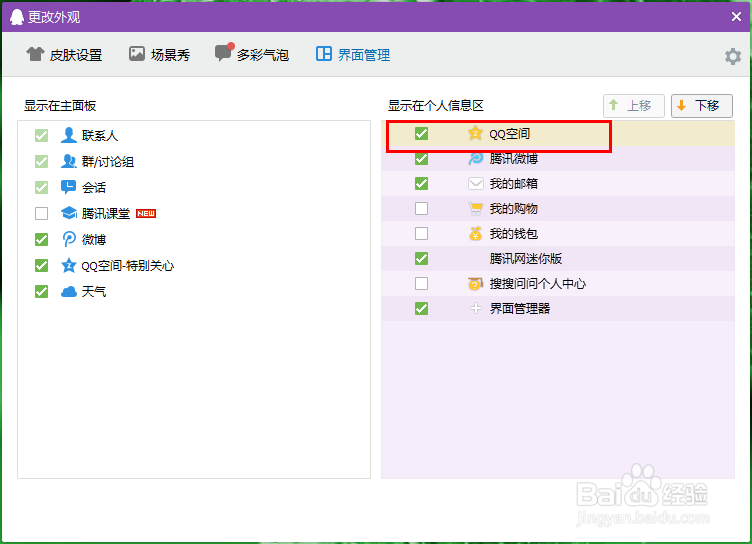Click the 我的购物 shopping cart icon
Image resolution: width=752 pixels, height=544 pixels.
tap(475, 209)
